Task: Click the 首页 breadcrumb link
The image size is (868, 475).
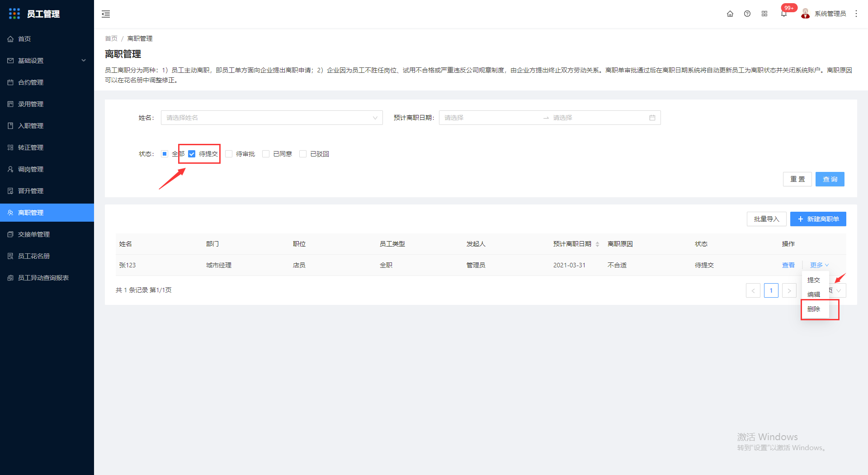Action: coord(111,38)
